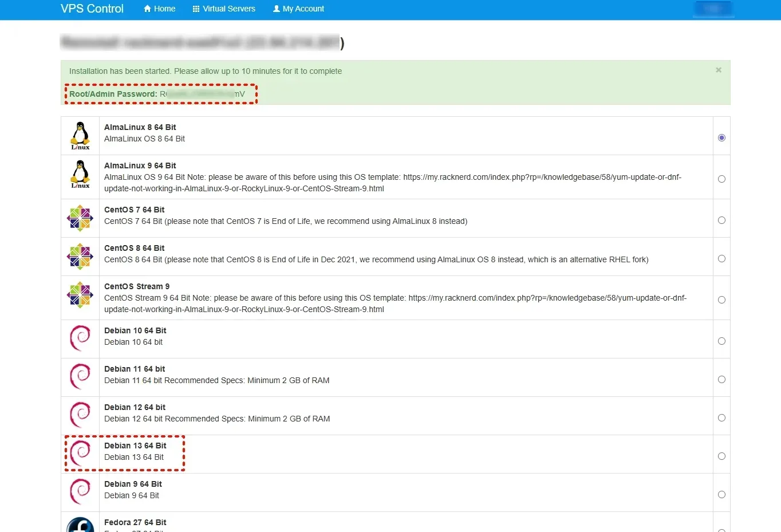Select the AlmaLinux 8 64 Bit radio button
Image resolution: width=781 pixels, height=532 pixels.
[x=721, y=137]
